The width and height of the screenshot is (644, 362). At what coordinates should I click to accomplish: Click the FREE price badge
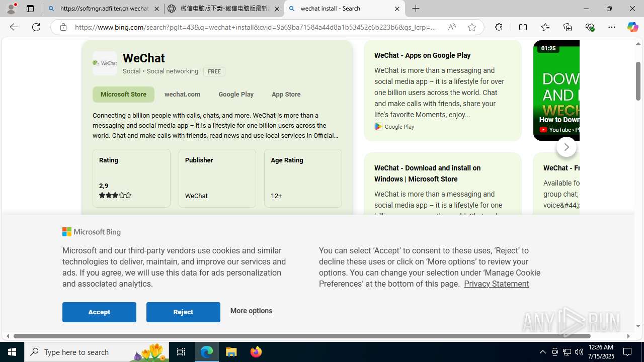click(214, 71)
